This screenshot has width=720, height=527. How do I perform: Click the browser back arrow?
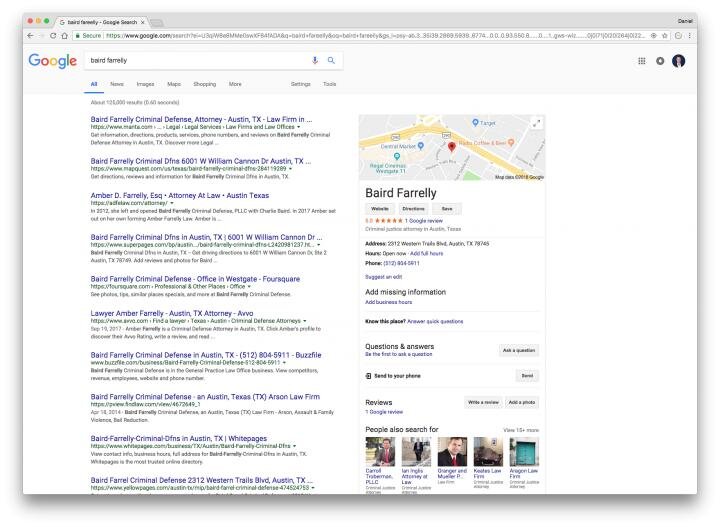point(30,36)
